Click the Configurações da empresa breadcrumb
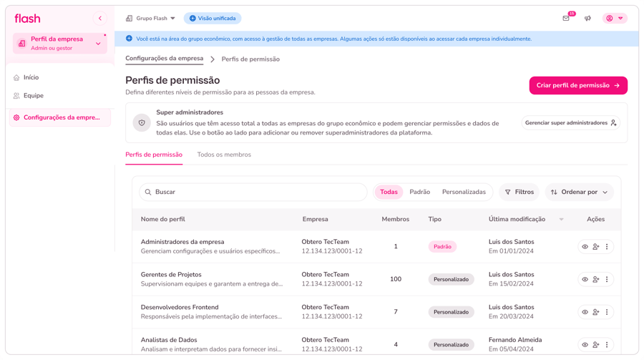The height and width of the screenshot is (360, 644). (165, 59)
